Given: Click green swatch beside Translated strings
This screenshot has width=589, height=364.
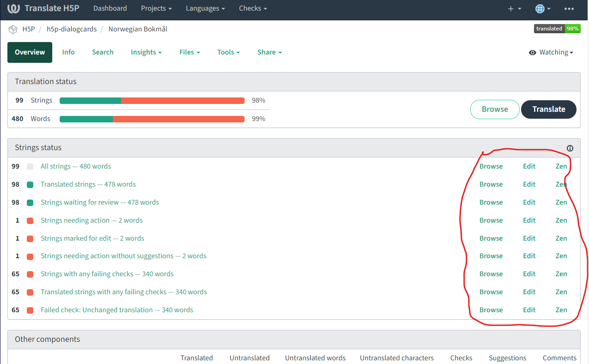Looking at the screenshot, I should (30, 185).
